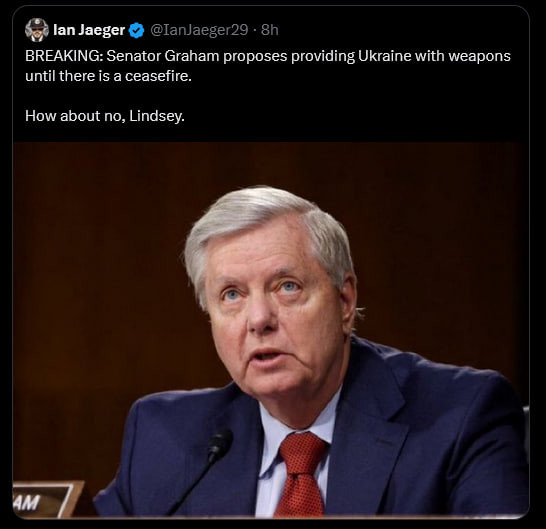Viewport: 546px width, 529px height.
Task: Click the navy suit jacket shoulder
Action: [x=453, y=387]
